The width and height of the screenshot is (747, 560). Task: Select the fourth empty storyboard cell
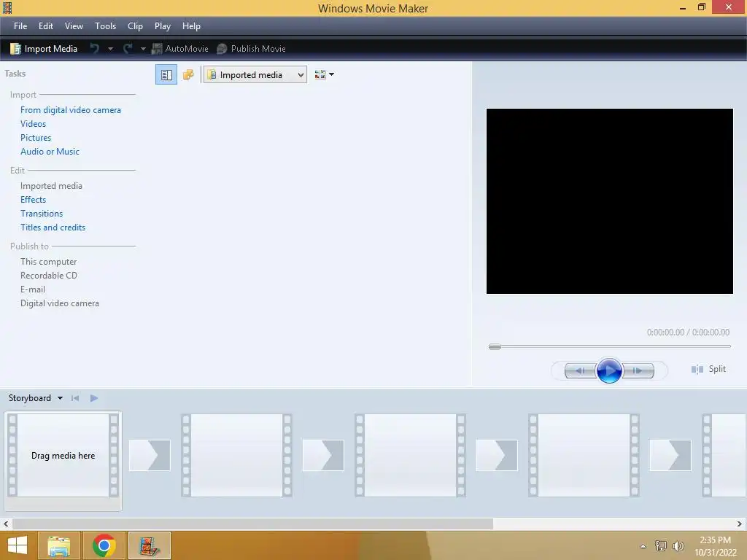click(584, 455)
